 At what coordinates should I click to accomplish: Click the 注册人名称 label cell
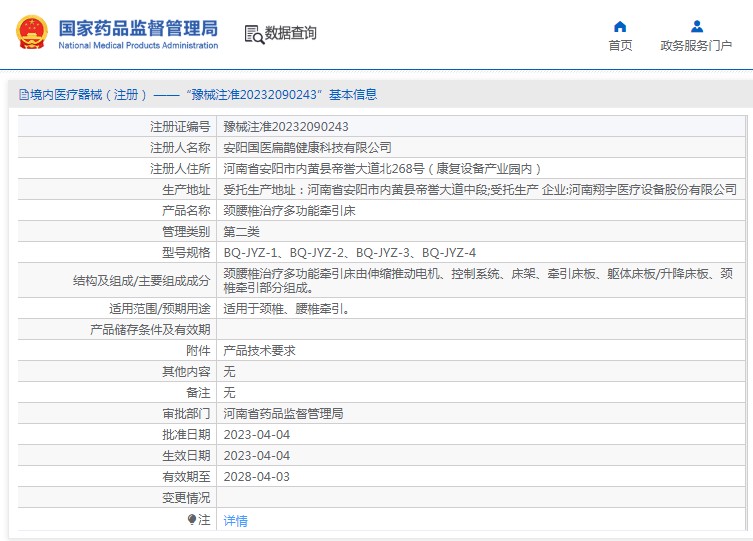pos(117,148)
